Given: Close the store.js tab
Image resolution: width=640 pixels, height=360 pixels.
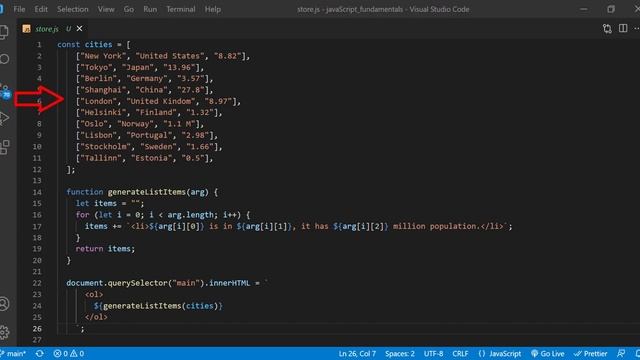Looking at the screenshot, I should click(79, 29).
